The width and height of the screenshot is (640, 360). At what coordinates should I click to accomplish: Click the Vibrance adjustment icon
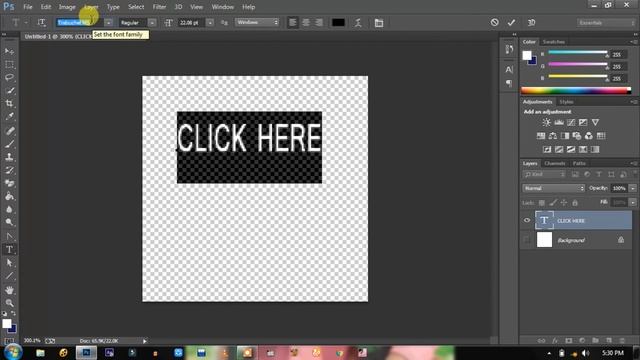pyautogui.click(x=595, y=122)
